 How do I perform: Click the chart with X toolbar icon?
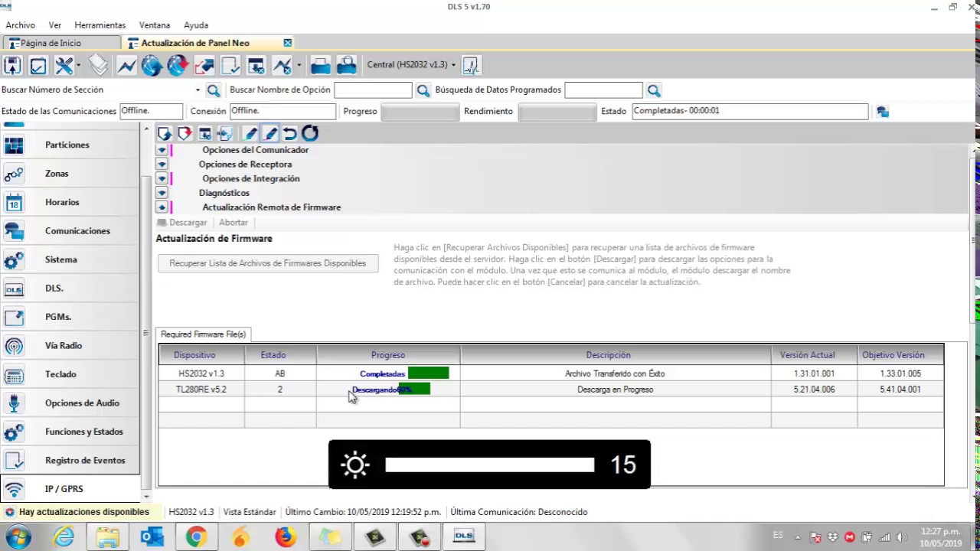pos(283,65)
